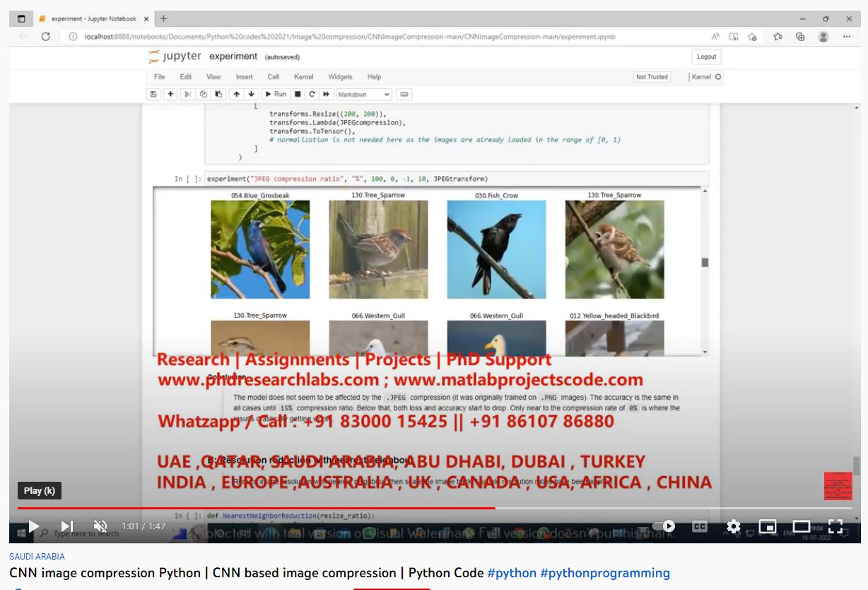Open the Kernel menu in Jupyter

(x=303, y=77)
